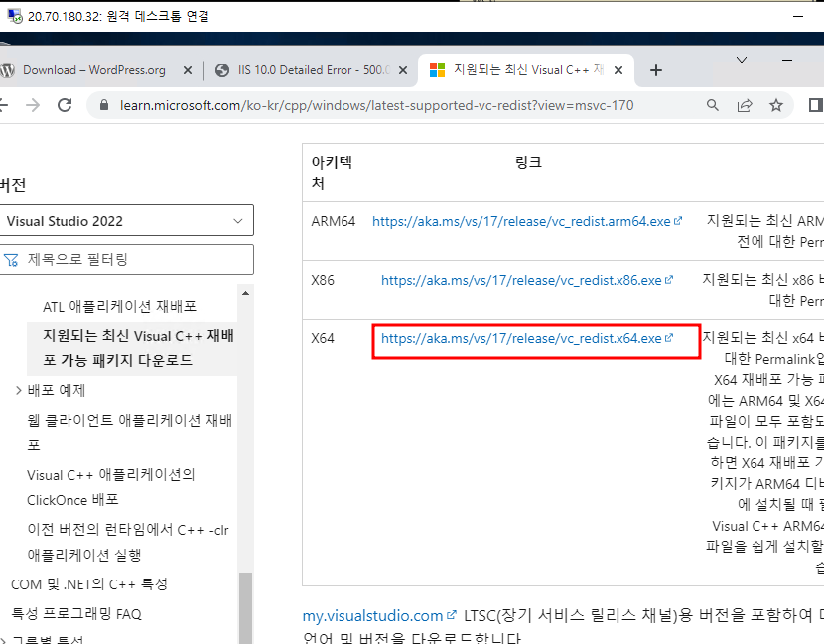Viewport: 824px width, 644px height.
Task: Click the filter icon in title filter box
Action: point(11,260)
